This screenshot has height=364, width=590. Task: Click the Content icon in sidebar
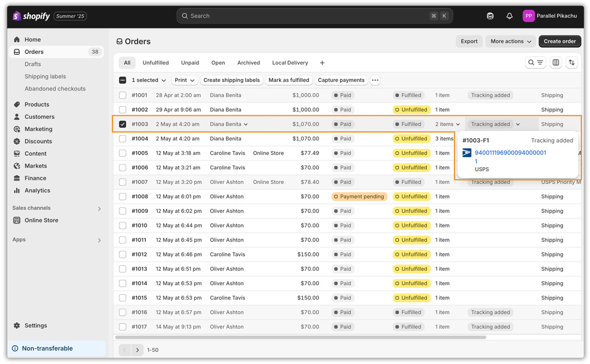point(17,153)
